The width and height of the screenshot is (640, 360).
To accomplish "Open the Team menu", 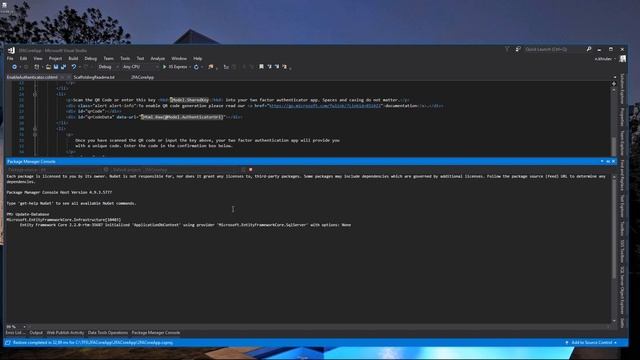I will [x=108, y=59].
